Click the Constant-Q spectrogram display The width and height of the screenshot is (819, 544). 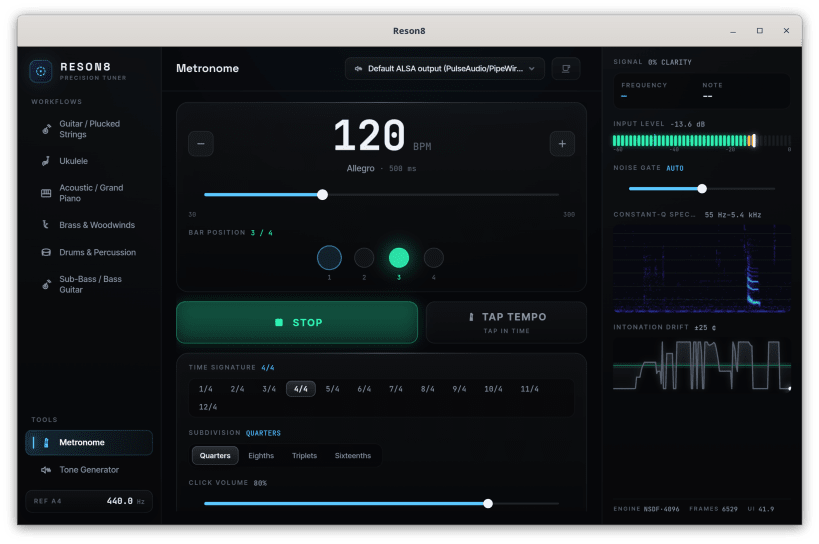701,268
